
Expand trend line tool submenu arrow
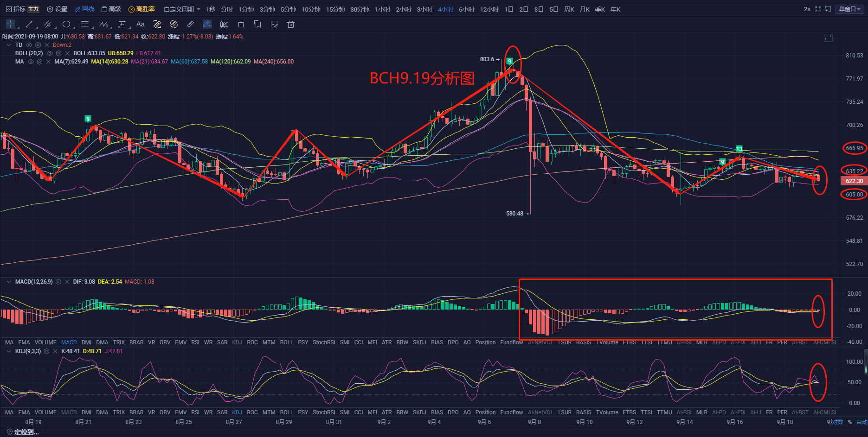click(36, 28)
